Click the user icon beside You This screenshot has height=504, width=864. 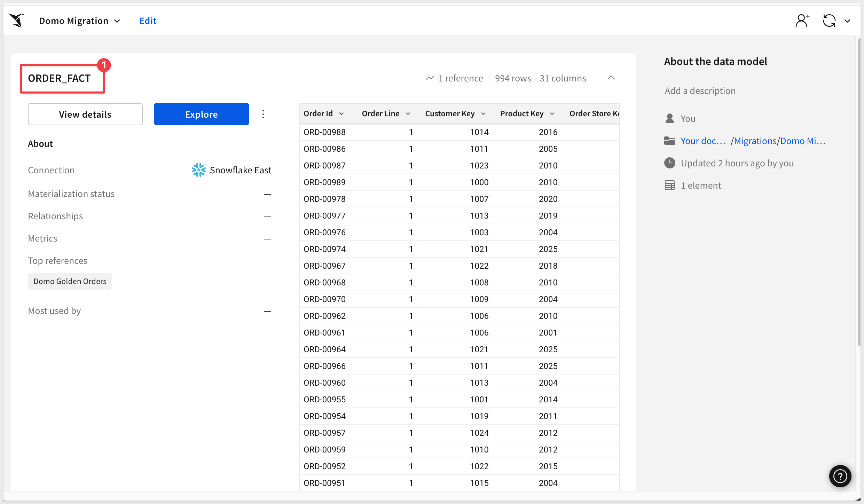(669, 118)
